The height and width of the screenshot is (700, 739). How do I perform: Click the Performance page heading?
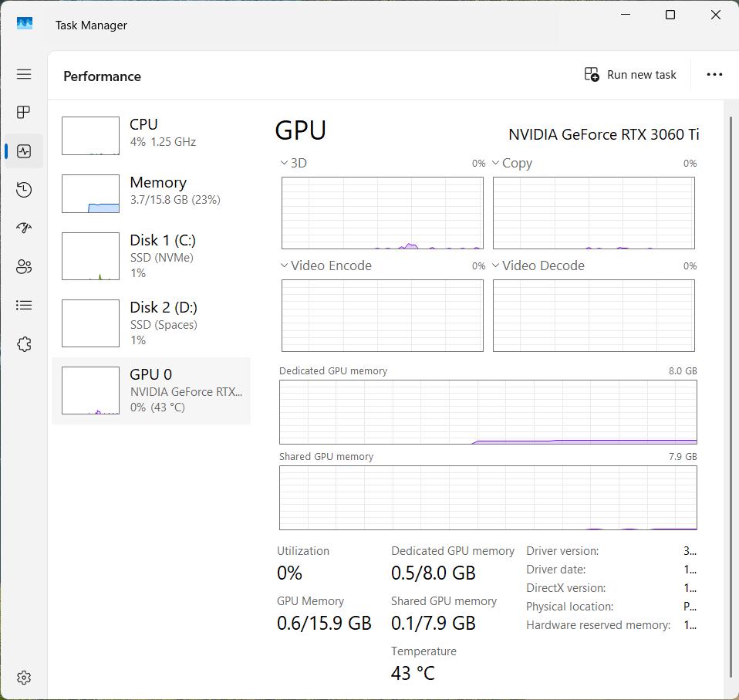pyautogui.click(x=103, y=76)
